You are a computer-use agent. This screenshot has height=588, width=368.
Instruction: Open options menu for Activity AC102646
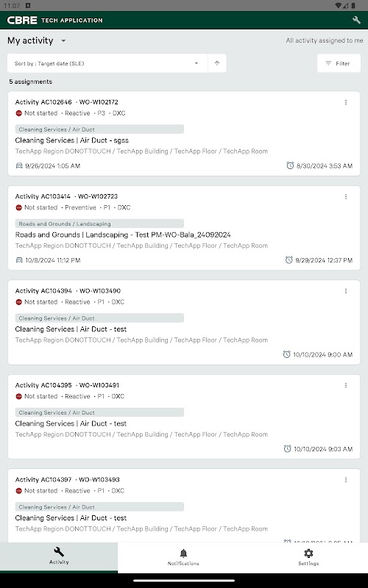point(346,102)
